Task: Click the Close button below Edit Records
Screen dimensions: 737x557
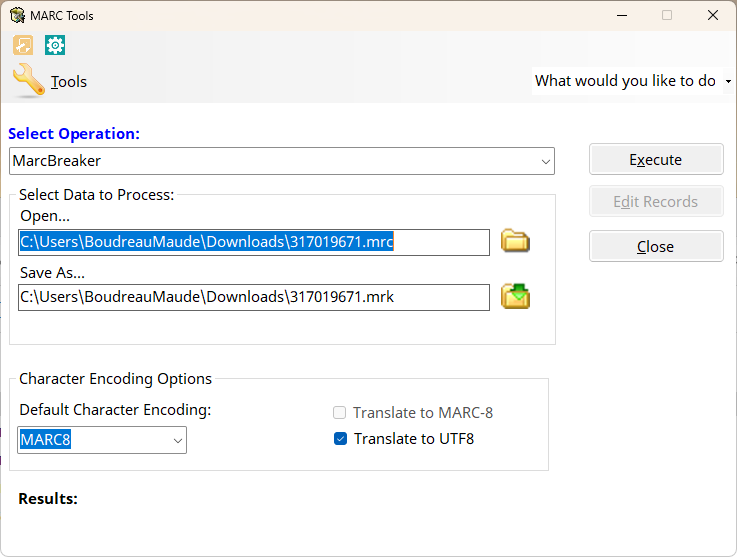Action: coord(655,247)
